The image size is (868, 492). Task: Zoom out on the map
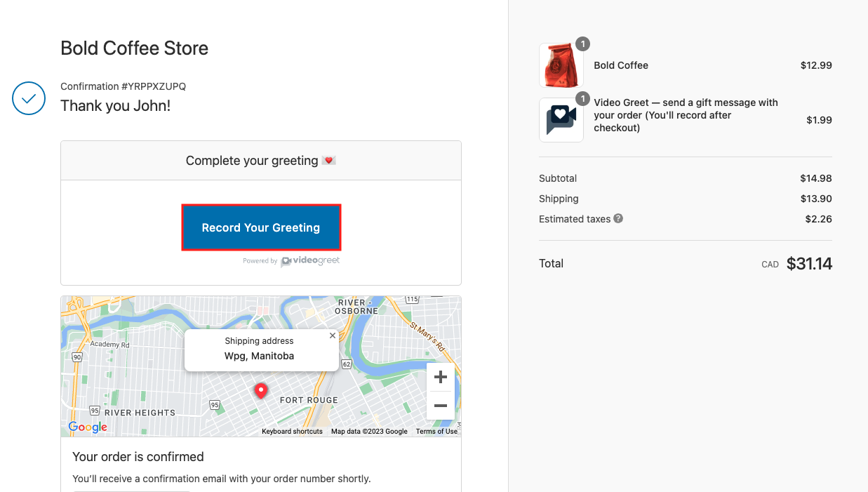[x=441, y=406]
